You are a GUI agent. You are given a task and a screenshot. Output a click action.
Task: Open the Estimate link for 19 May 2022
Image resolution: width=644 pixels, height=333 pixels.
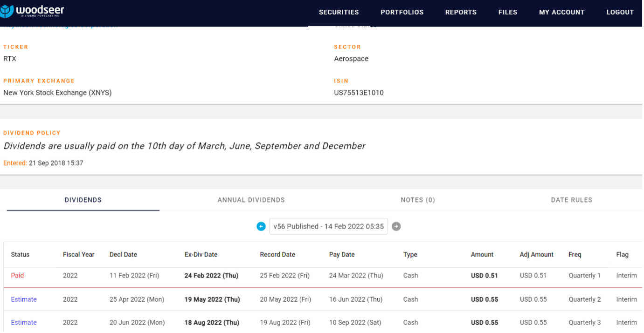point(24,299)
